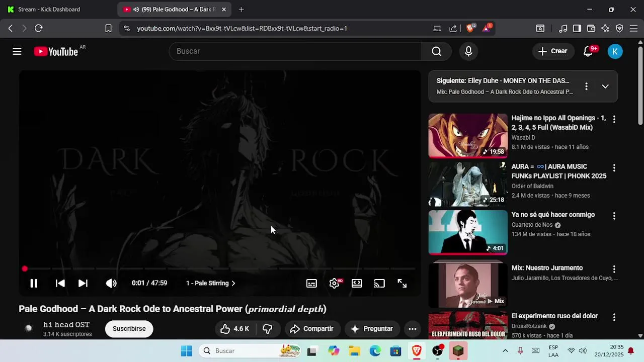Image resolution: width=644 pixels, height=362 pixels.
Task: Click the Preguntar ask button
Action: (x=372, y=329)
